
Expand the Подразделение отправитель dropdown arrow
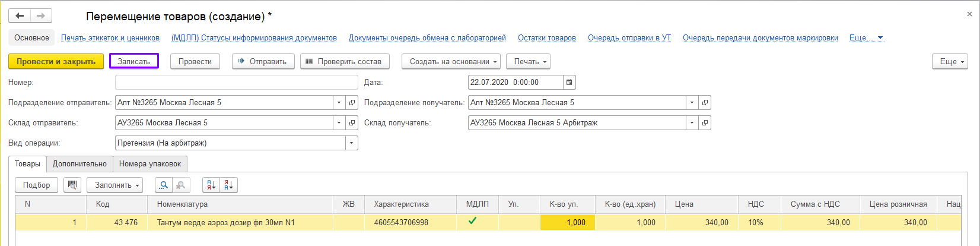click(339, 102)
